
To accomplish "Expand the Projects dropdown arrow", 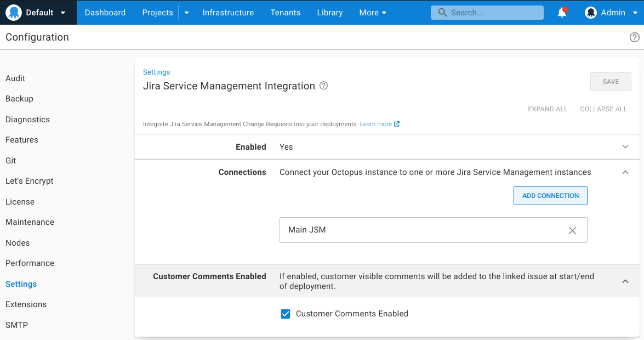I will [x=185, y=12].
